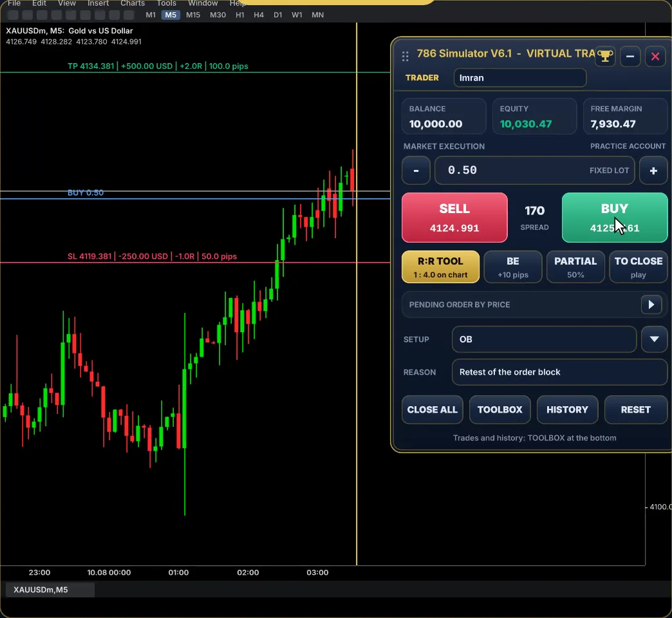
Task: Click the SELL 4124.991 button
Action: click(x=454, y=218)
